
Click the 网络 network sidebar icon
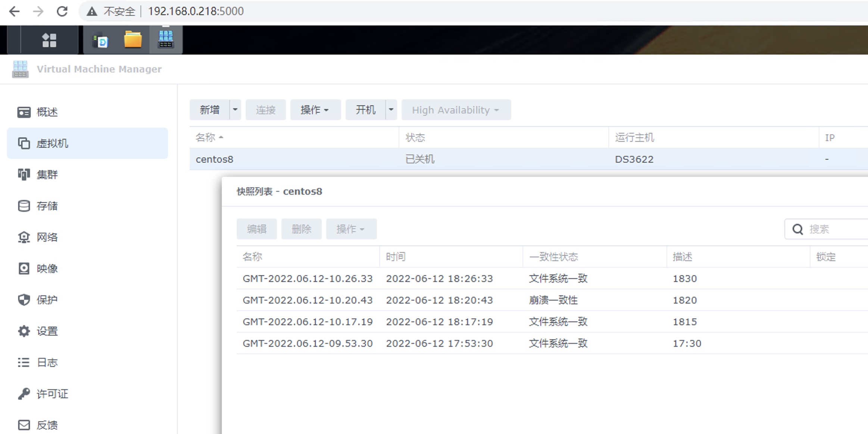[x=24, y=237]
